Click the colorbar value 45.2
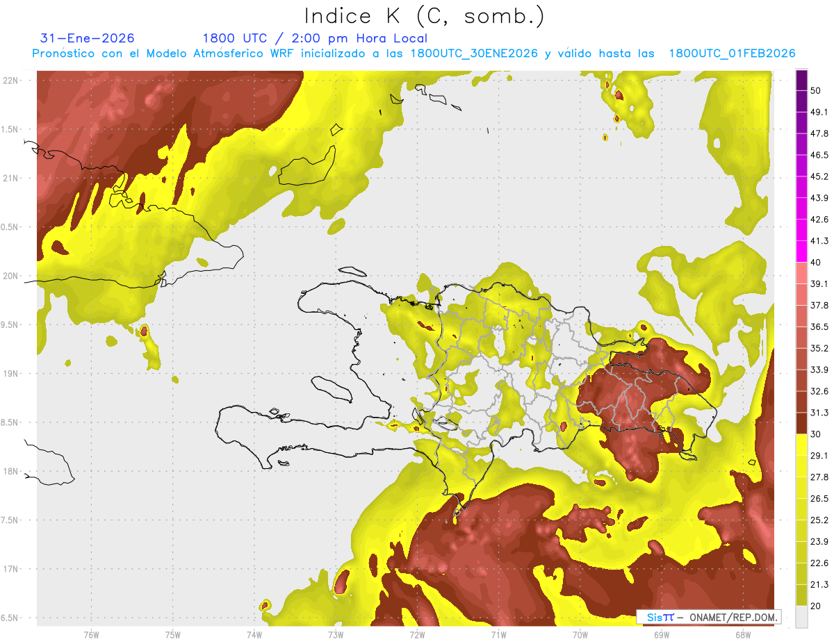 point(819,176)
